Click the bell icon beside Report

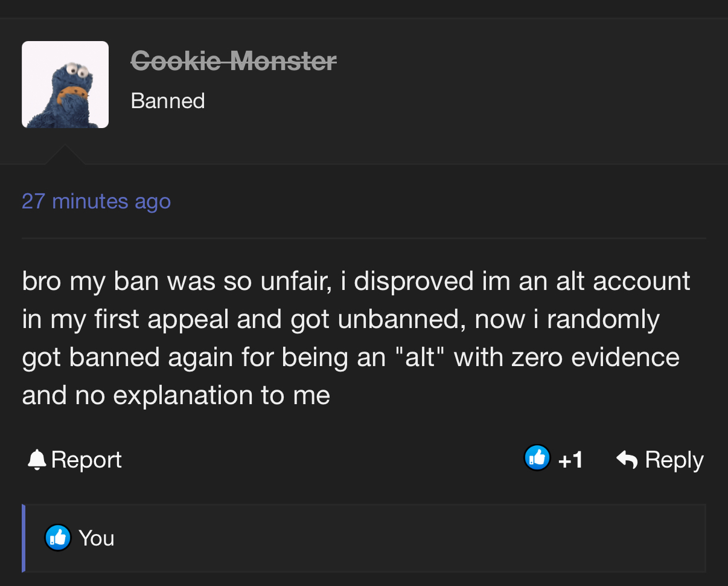37,460
